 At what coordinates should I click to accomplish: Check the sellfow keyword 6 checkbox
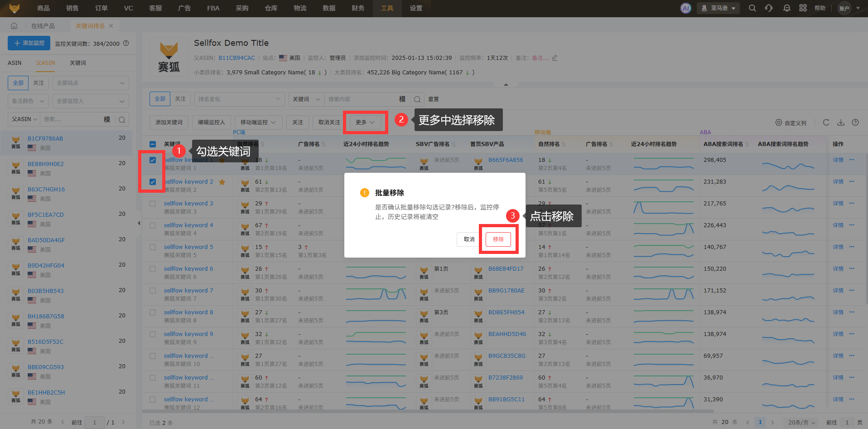pos(153,269)
